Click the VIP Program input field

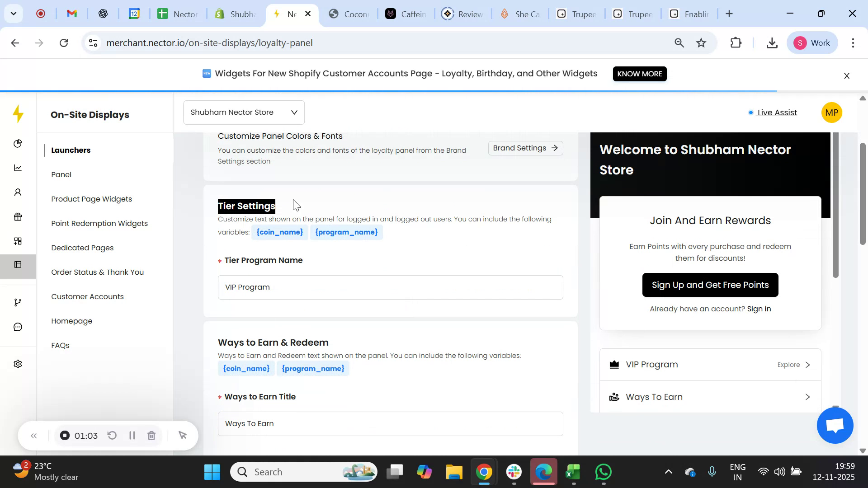click(x=390, y=287)
